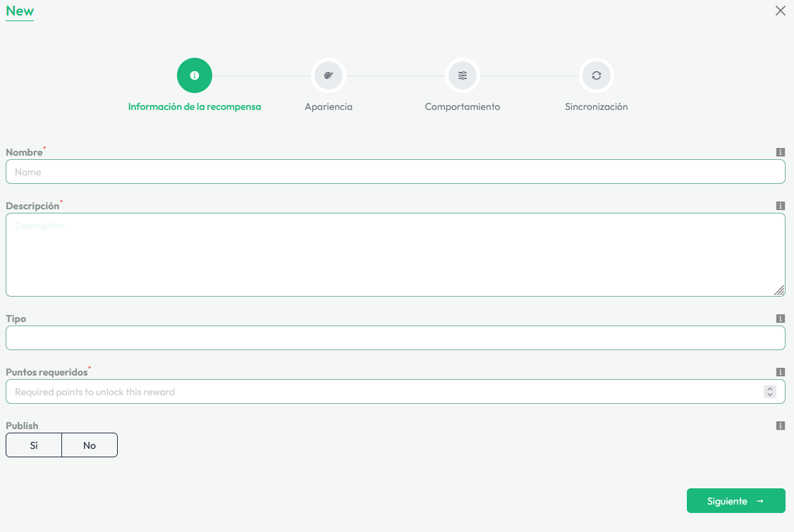This screenshot has height=532, width=794.
Task: Switch to the Sincronización step label
Action: [597, 107]
